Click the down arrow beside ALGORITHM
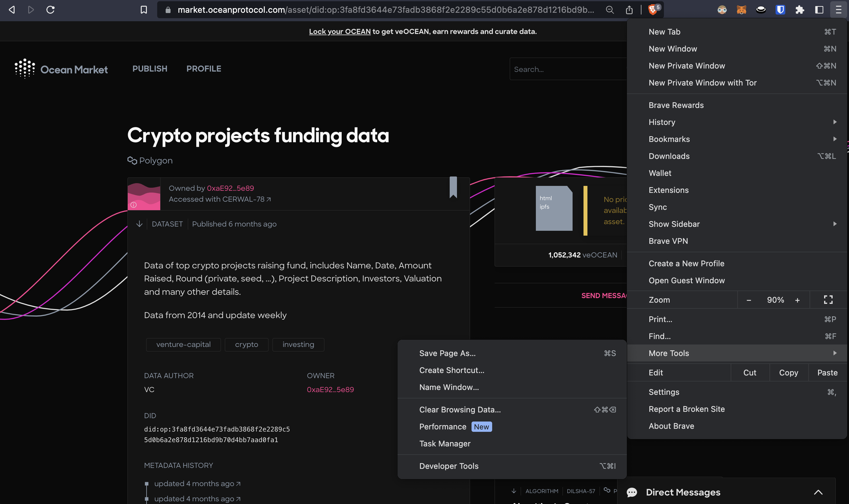The height and width of the screenshot is (504, 849). coord(514,491)
